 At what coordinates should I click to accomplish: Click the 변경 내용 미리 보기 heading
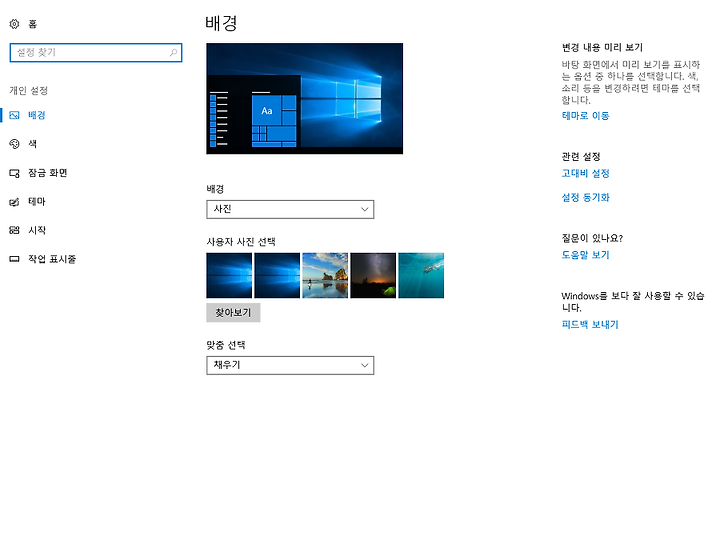click(x=602, y=47)
